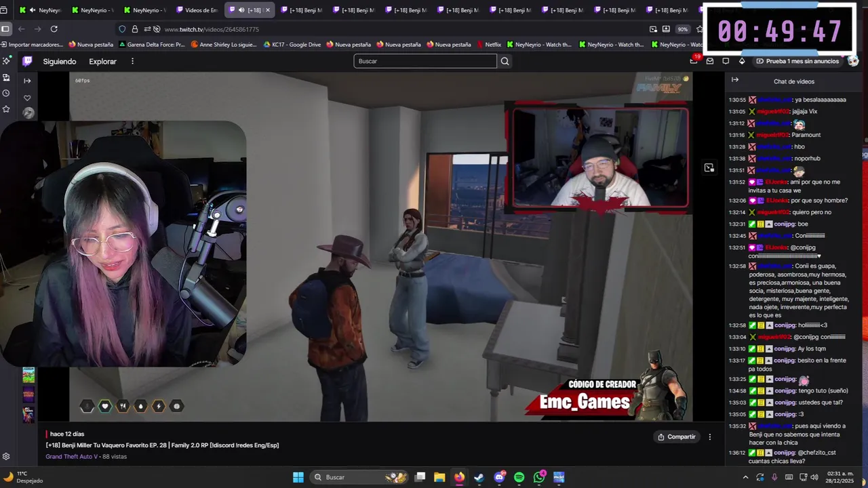Open the Anne Shirley bookmark
868x488 pixels.
pyautogui.click(x=224, y=45)
